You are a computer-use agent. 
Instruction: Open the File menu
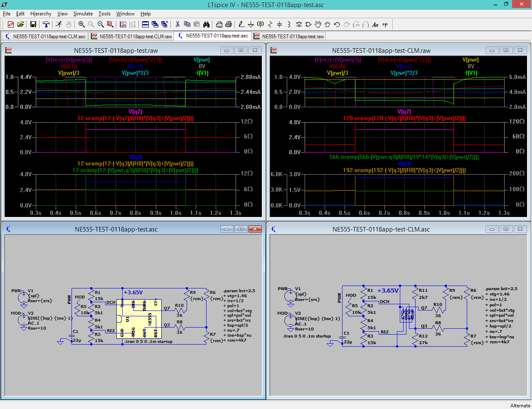click(7, 14)
